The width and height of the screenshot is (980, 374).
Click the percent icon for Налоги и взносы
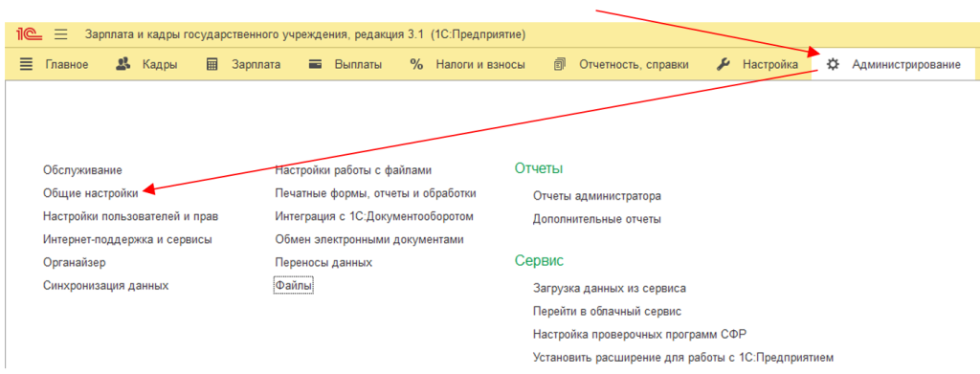click(417, 64)
